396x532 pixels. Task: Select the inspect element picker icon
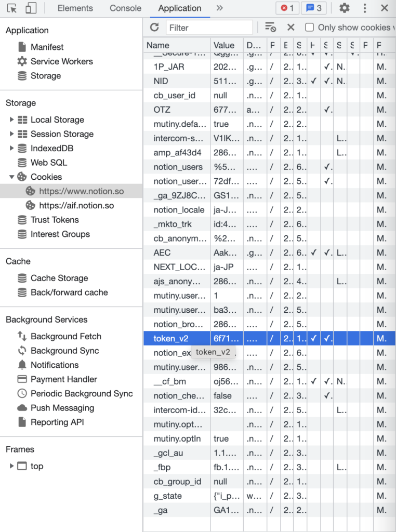tap(12, 8)
